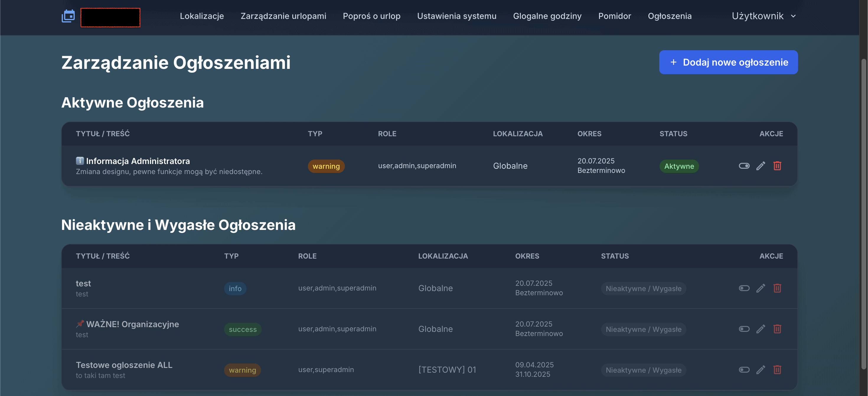Screen dimensions: 868x396
Task: Click the [TESTOWY] 01 location cell
Action: (x=447, y=370)
